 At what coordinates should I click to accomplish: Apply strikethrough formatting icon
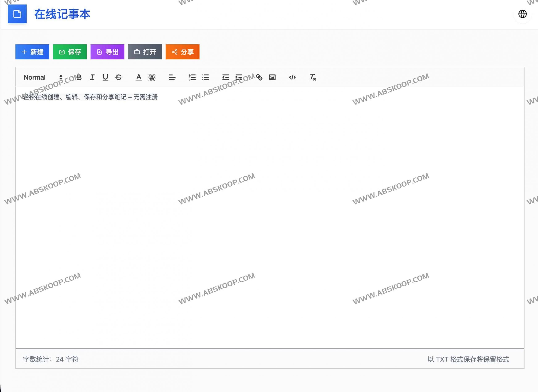[x=119, y=77]
